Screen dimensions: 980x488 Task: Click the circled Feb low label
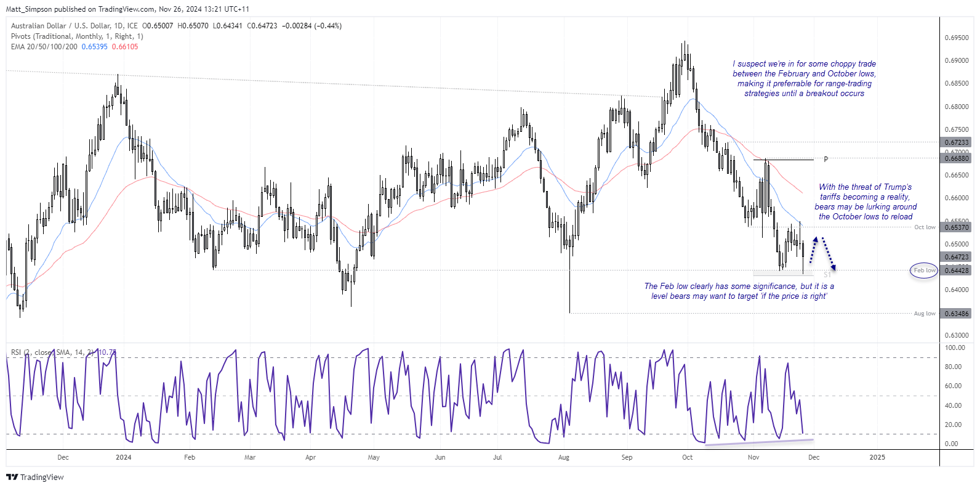pos(924,270)
